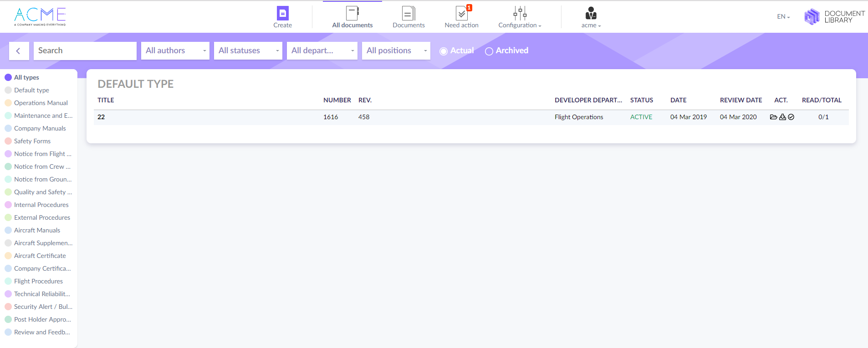Select the Archived radio button
Image resolution: width=868 pixels, height=348 pixels.
489,51
